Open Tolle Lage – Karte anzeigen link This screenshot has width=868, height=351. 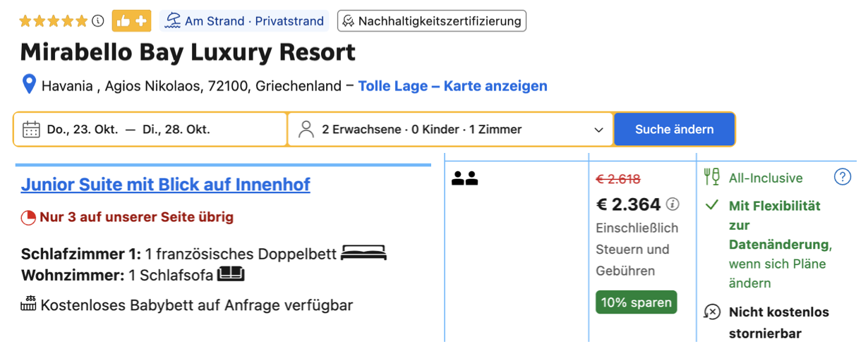[x=452, y=86]
